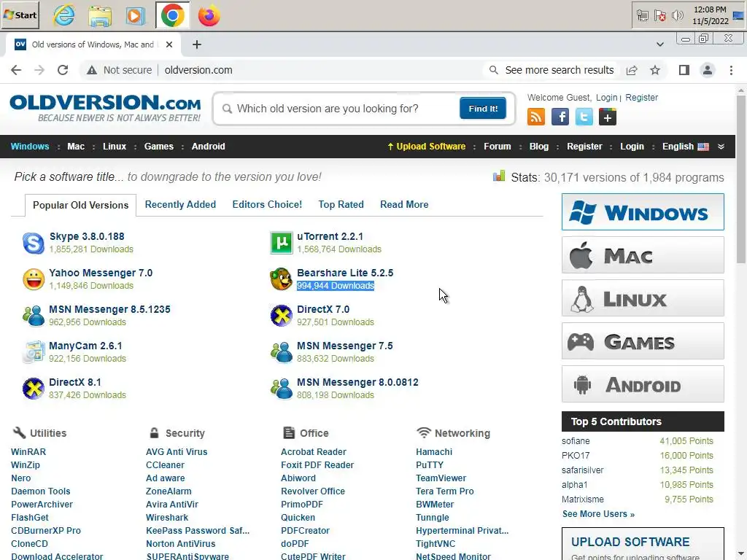The width and height of the screenshot is (747, 560).
Task: Open the Wireshark link under Security
Action: point(167,518)
